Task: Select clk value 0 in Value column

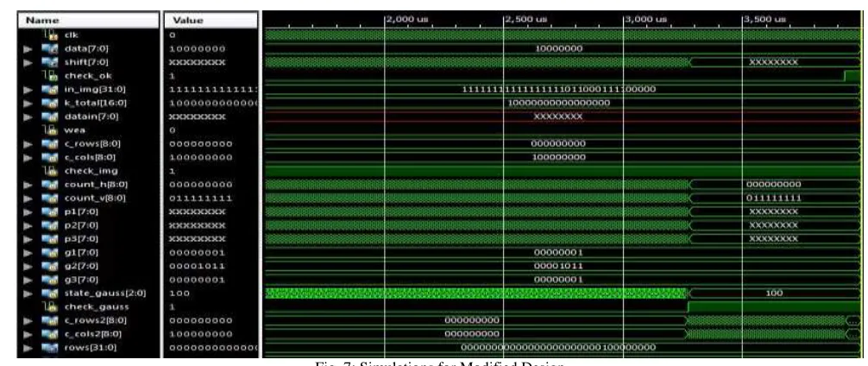Action: coord(173,35)
